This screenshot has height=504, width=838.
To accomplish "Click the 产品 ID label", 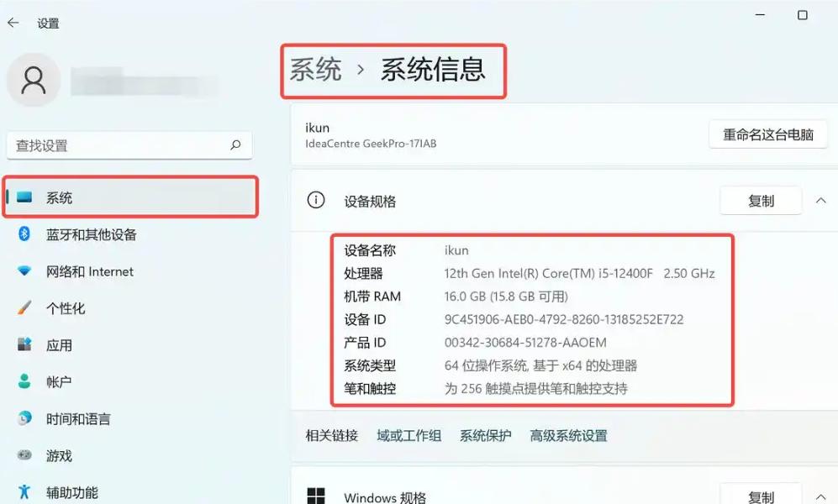I will 365,342.
